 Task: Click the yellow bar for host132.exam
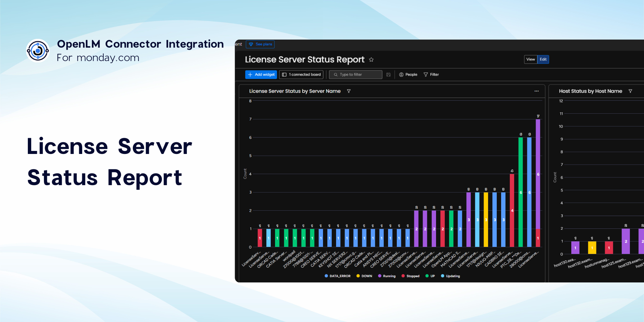point(592,248)
